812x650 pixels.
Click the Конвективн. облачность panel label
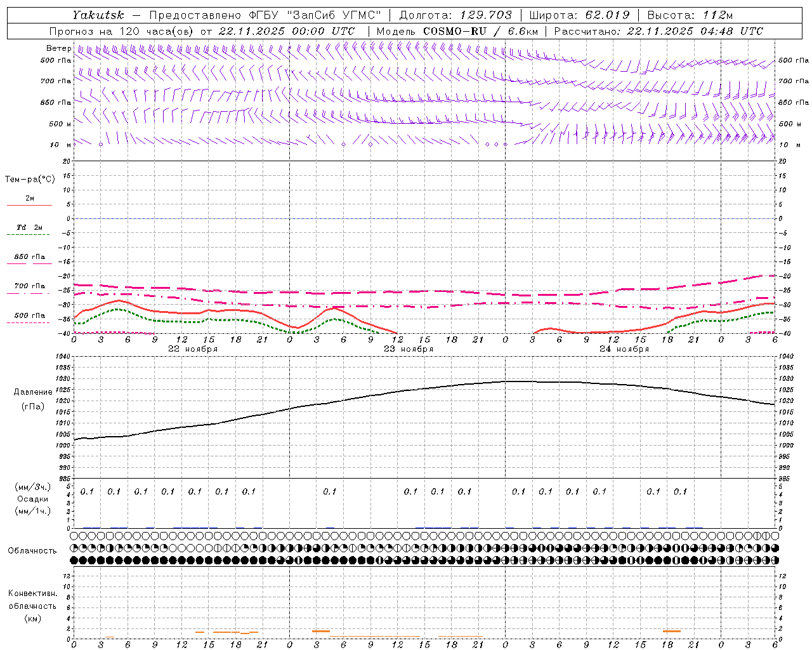pos(32,600)
